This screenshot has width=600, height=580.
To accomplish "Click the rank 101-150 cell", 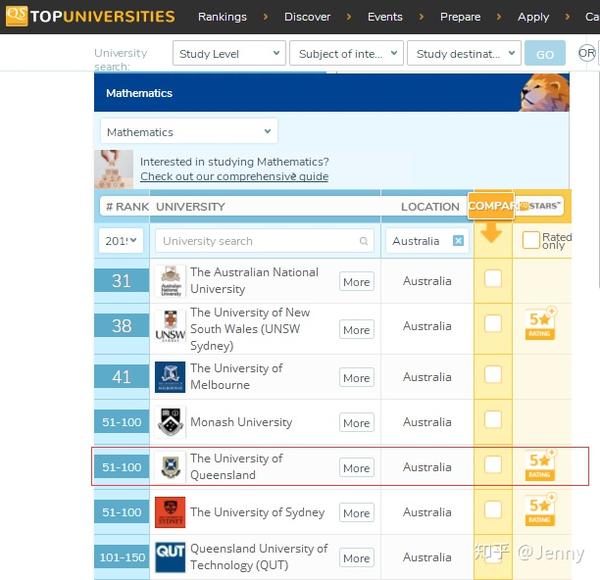I will coord(122,557).
